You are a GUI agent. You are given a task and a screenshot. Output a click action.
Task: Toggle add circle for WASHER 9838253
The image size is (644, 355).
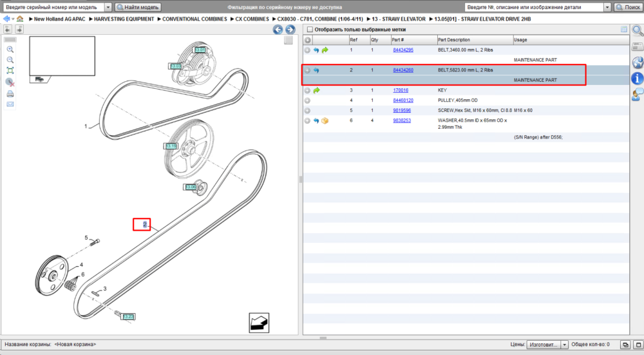click(x=307, y=120)
